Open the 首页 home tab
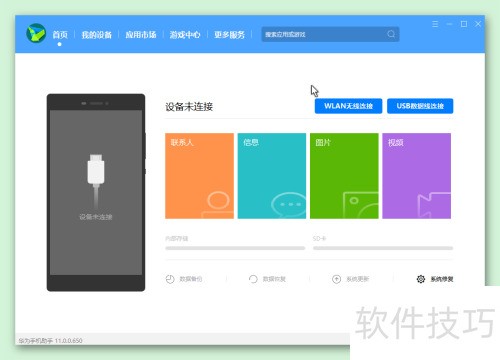Screen dimensions: 500x360 coord(60,35)
